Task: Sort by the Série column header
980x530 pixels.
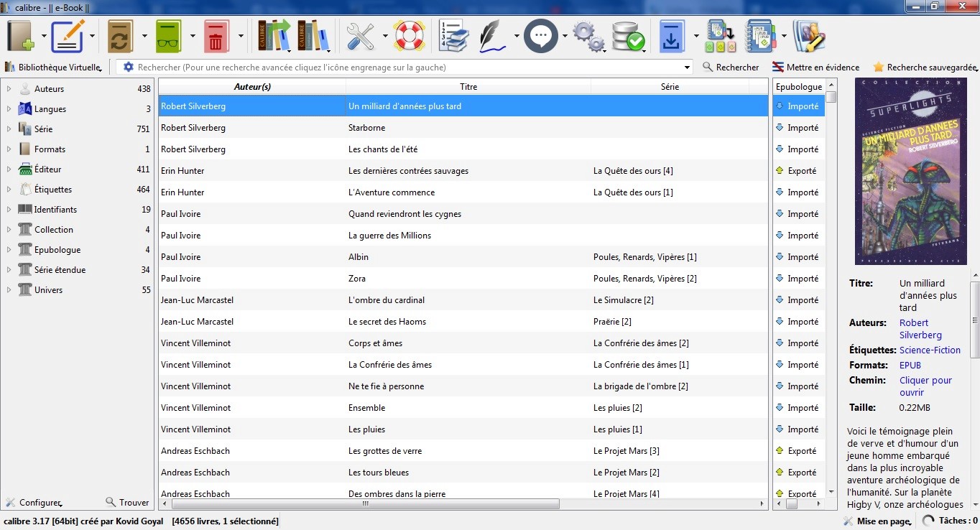Action: [x=670, y=87]
